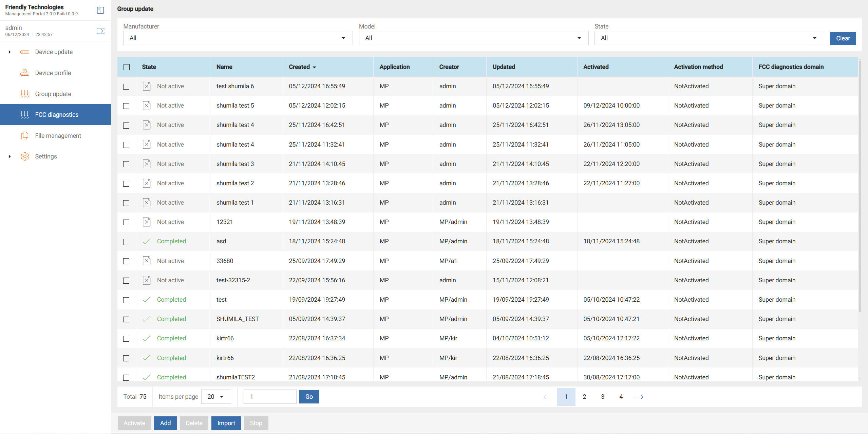Click sort arrow on Created column
Screen dimensions: 868x434
pyautogui.click(x=315, y=67)
